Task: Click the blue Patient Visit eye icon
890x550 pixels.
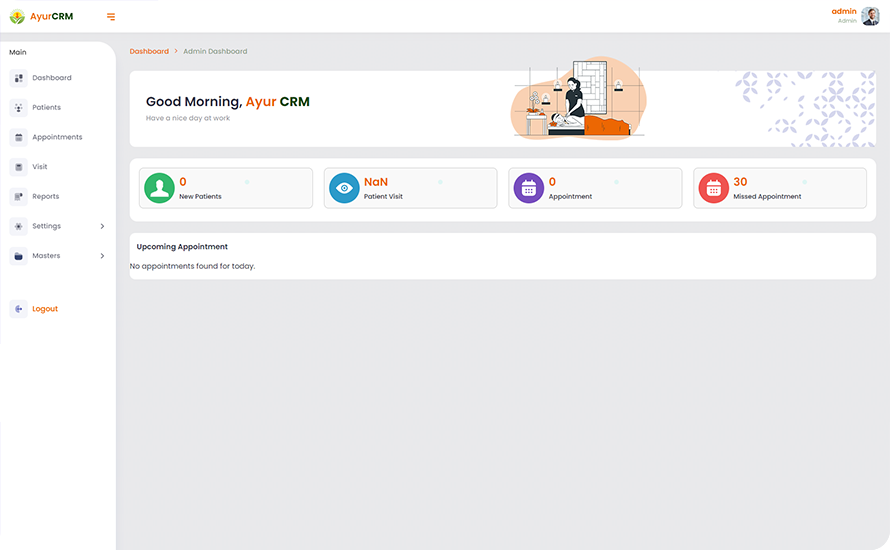Action: pyautogui.click(x=344, y=188)
